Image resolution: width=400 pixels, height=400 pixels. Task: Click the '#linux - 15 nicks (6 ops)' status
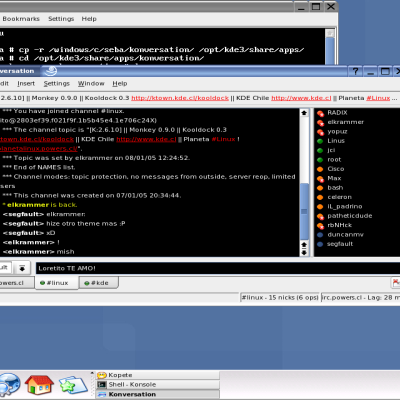point(280,297)
